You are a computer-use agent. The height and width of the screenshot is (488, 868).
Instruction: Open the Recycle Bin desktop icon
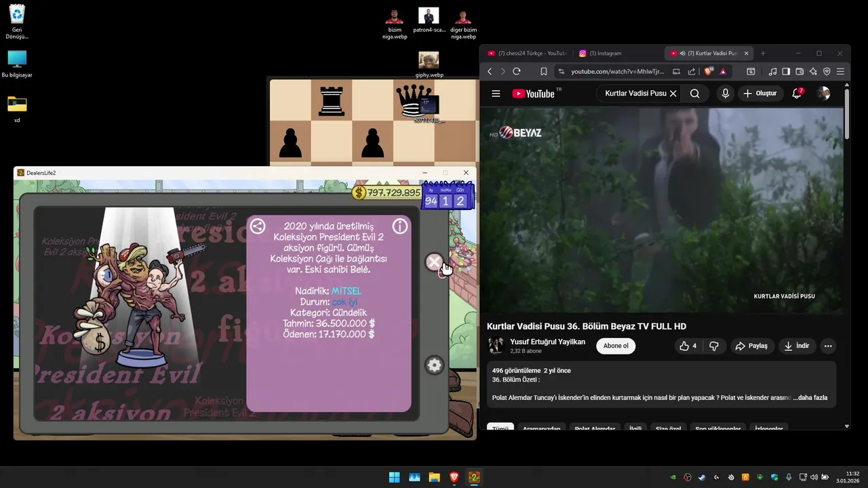[x=17, y=21]
